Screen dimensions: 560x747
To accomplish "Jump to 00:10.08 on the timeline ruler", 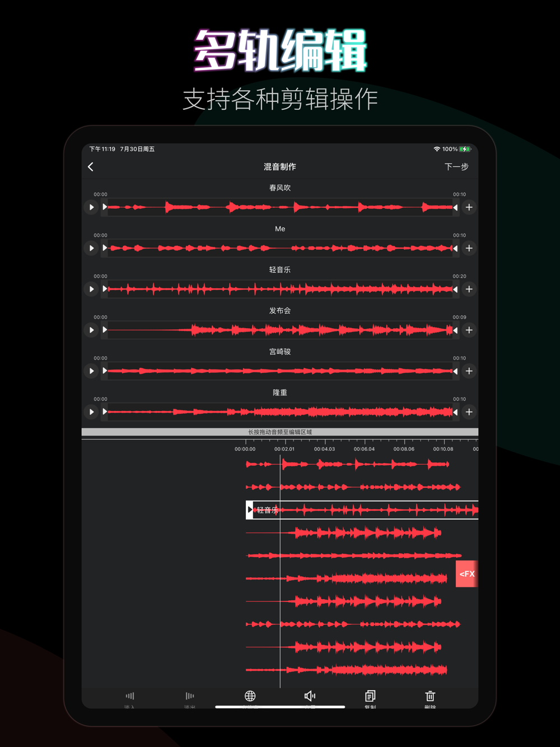I will point(444,449).
